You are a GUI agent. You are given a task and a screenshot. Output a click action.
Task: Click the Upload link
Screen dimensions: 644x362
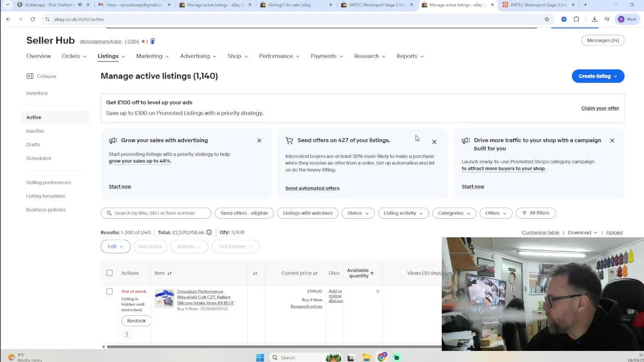[x=614, y=233]
